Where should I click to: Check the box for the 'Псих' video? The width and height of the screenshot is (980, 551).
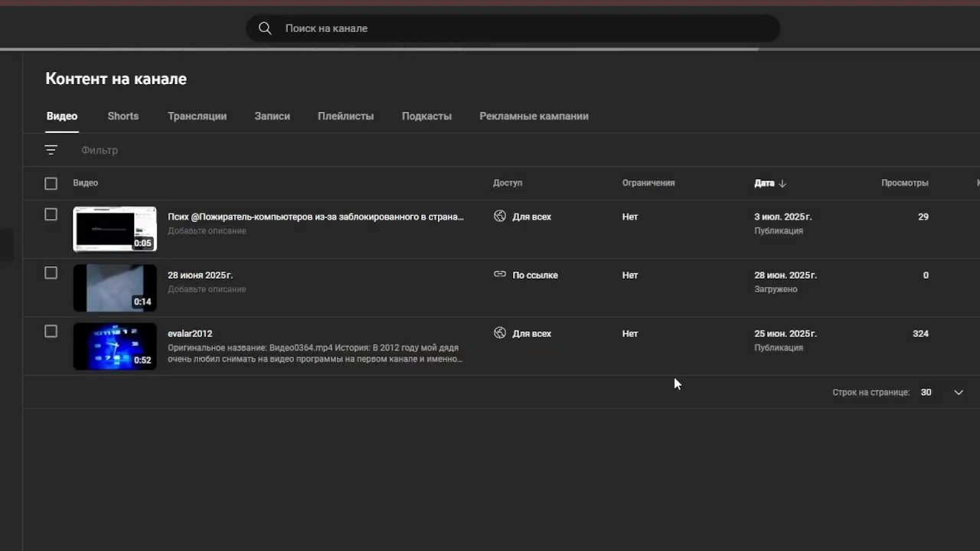tap(51, 214)
